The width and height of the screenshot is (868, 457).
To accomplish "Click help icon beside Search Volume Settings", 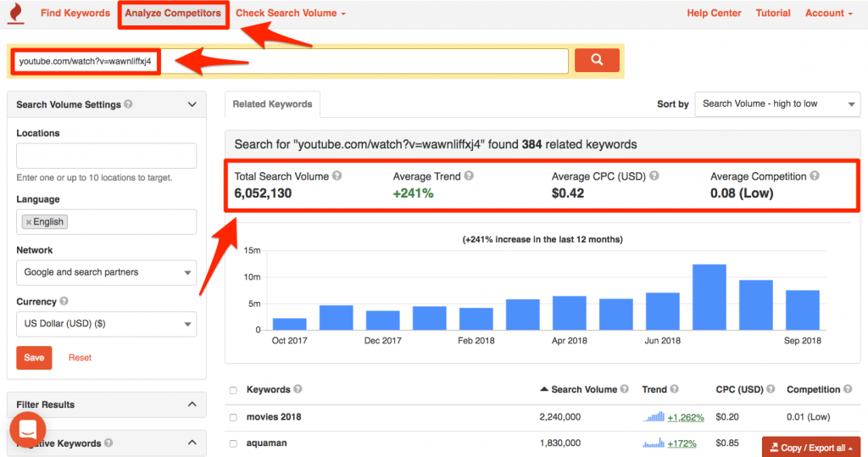I will tap(128, 105).
